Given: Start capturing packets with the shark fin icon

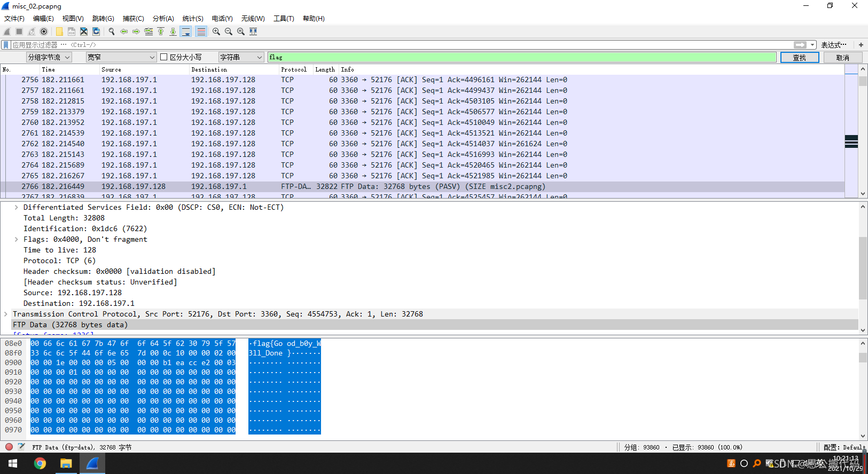Looking at the screenshot, I should click(7, 31).
